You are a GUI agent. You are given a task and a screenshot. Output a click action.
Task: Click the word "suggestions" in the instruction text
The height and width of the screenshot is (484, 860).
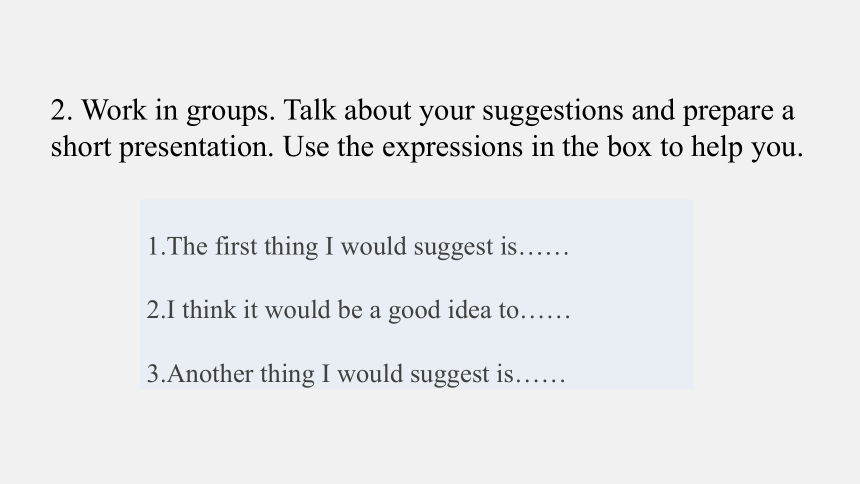click(553, 111)
